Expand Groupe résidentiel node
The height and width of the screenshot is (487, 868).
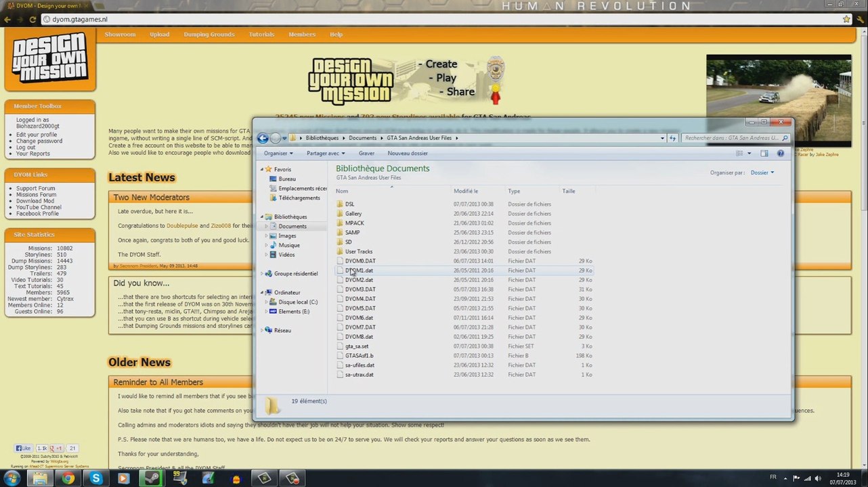pyautogui.click(x=262, y=273)
